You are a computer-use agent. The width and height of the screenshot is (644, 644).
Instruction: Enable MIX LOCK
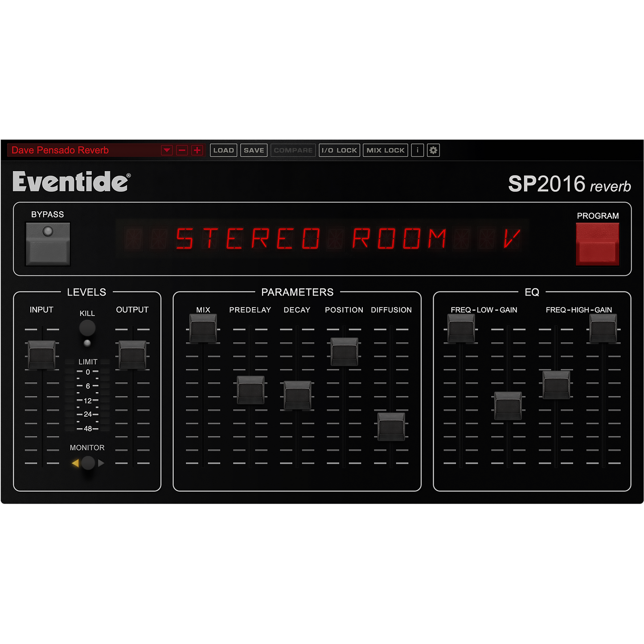[384, 150]
